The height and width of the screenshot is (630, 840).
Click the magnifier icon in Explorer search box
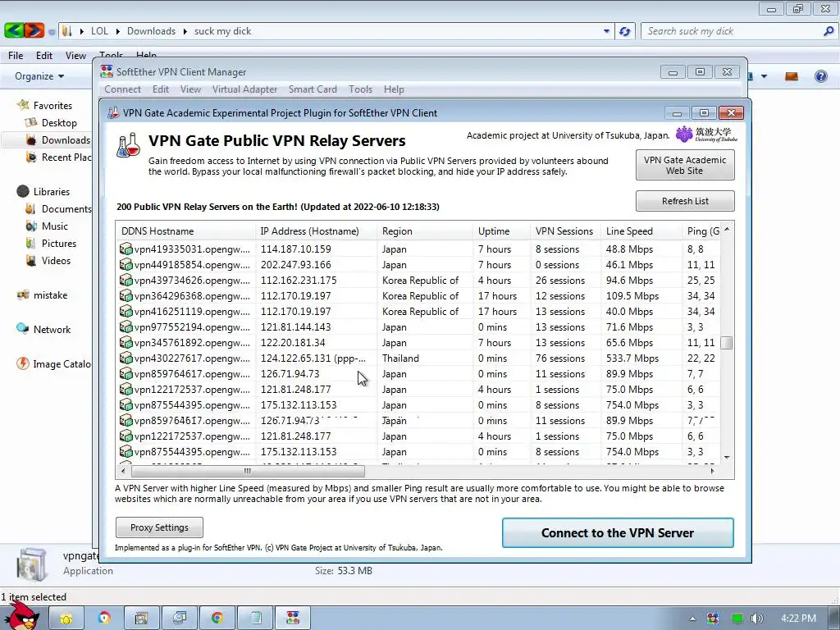(x=829, y=31)
